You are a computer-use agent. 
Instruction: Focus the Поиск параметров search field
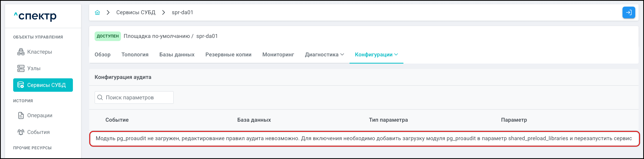coord(137,98)
